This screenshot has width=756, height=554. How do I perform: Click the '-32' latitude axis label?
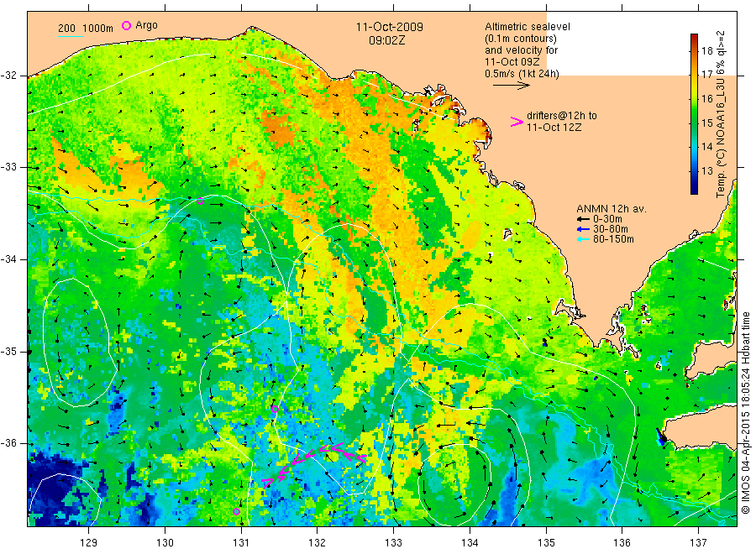coord(8,76)
